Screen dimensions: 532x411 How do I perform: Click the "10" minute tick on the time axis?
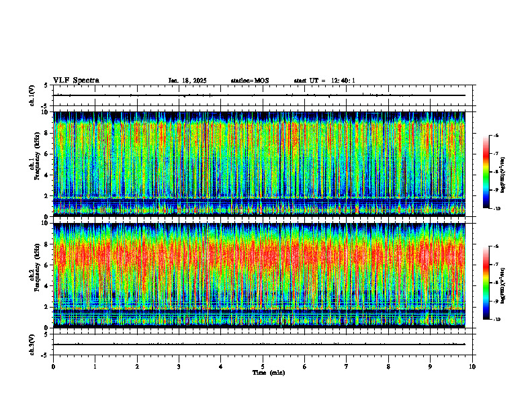[x=472, y=367]
